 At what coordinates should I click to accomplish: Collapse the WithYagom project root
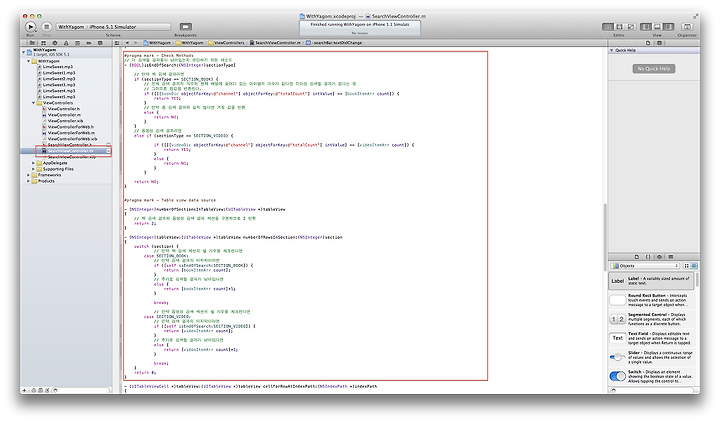click(x=23, y=52)
